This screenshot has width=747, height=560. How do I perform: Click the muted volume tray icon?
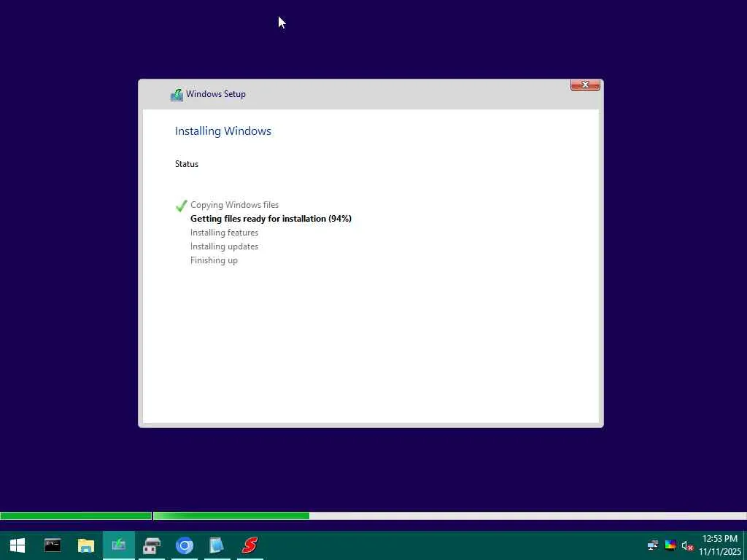tap(687, 545)
